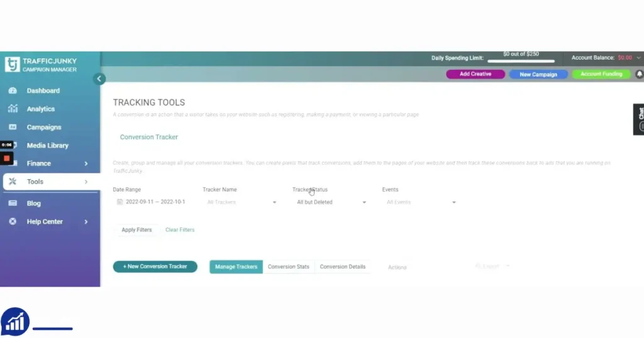Go to Campaigns in sidebar
Image resolution: width=644 pixels, height=338 pixels.
point(44,127)
